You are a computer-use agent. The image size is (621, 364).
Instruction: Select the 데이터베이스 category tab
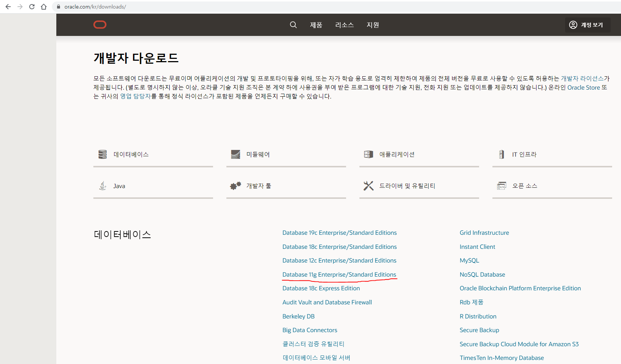[x=153, y=155]
